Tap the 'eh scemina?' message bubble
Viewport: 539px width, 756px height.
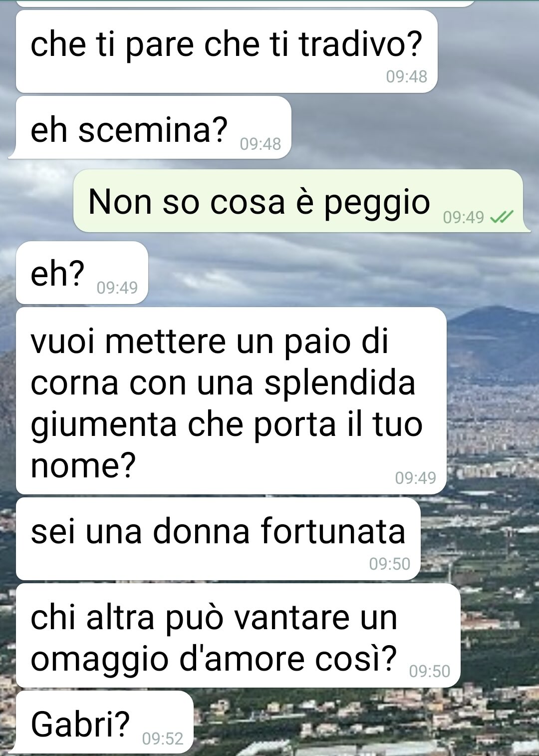click(x=153, y=127)
